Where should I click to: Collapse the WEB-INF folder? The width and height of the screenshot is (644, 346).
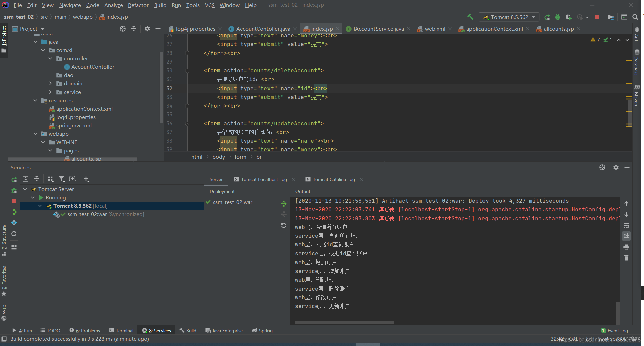[x=43, y=142]
